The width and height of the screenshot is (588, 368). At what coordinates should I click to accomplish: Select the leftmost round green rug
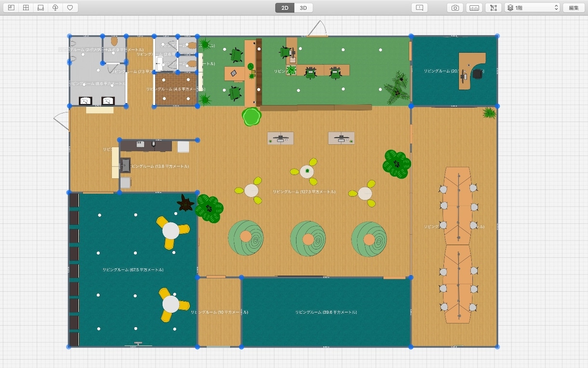246,238
